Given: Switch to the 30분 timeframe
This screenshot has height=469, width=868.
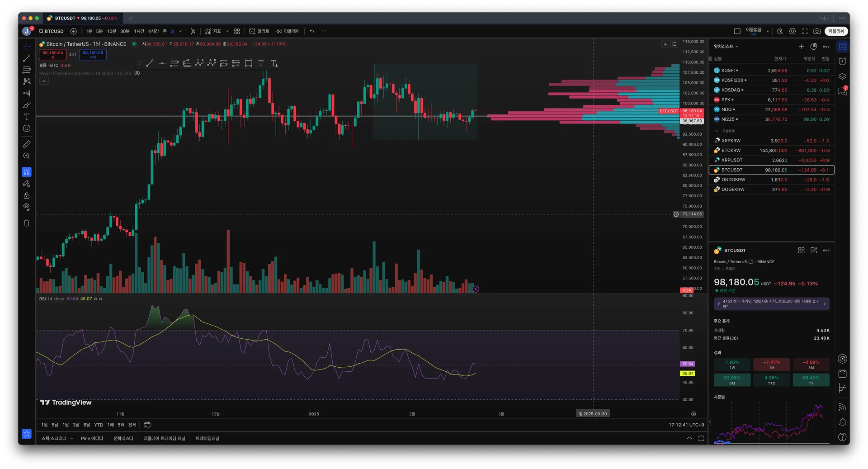Looking at the screenshot, I should [x=125, y=31].
